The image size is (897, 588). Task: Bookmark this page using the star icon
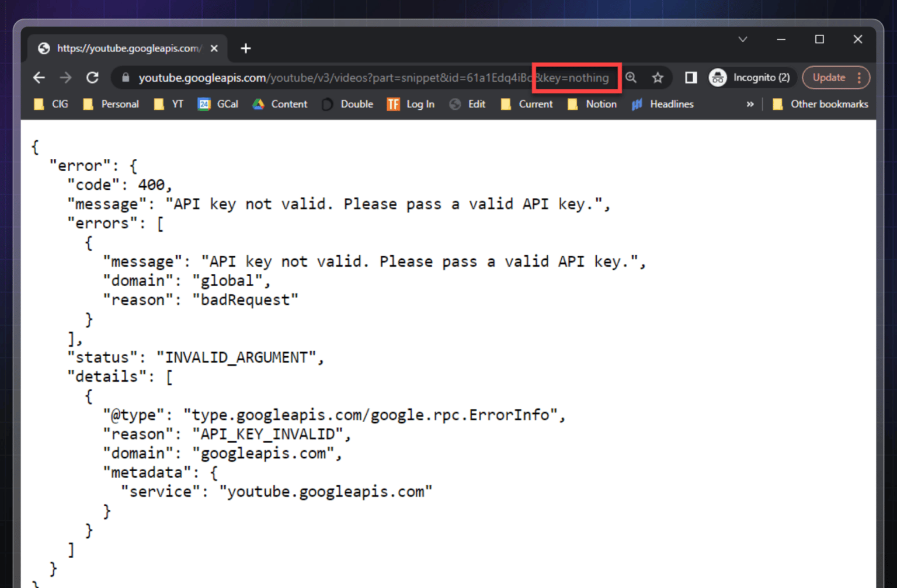[x=658, y=77]
